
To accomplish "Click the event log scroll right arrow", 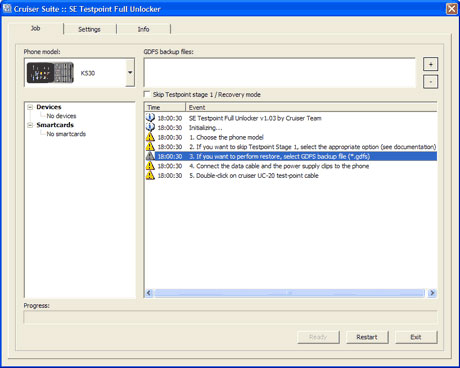I will (x=432, y=293).
